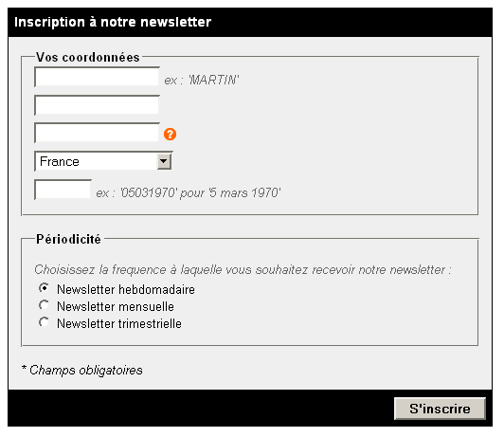This screenshot has height=437, width=504.
Task: Click the orange question mark help icon
Action: click(x=170, y=134)
